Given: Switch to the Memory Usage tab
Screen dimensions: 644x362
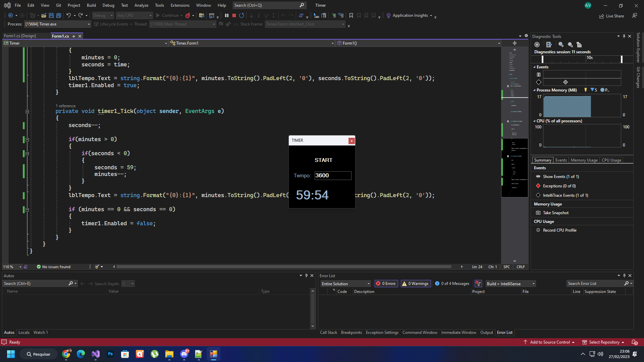Looking at the screenshot, I should tap(584, 160).
